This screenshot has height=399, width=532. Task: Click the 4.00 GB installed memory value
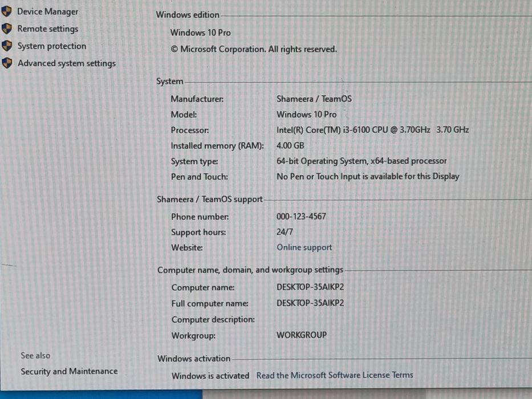pyautogui.click(x=290, y=145)
